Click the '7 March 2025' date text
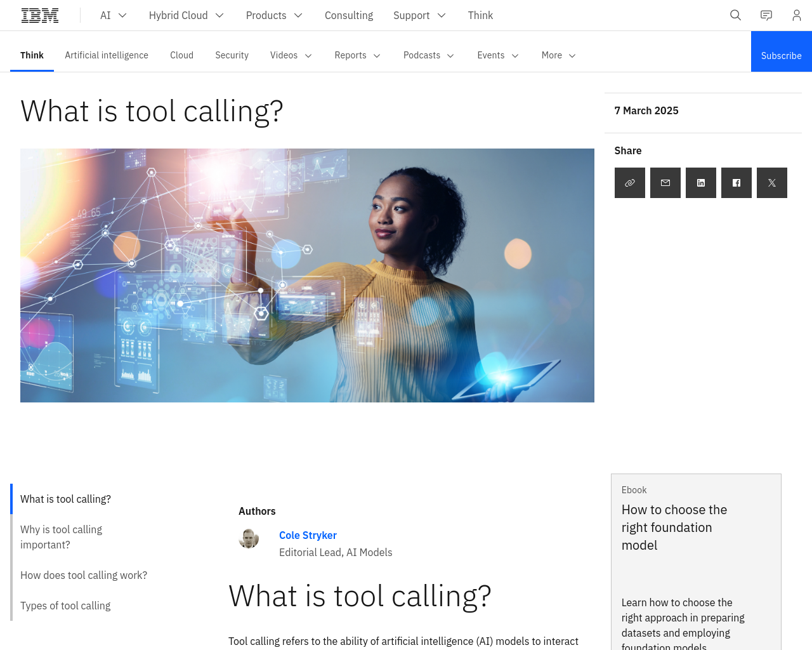This screenshot has height=650, width=812. [646, 110]
